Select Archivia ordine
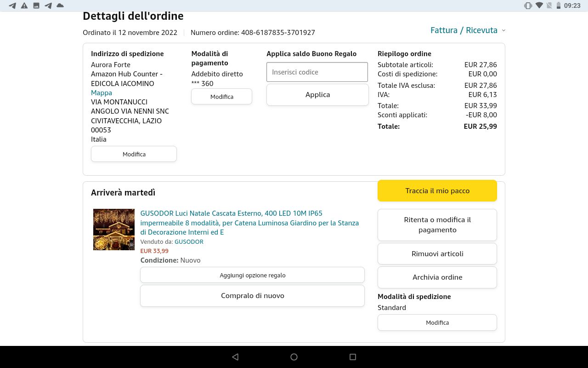The image size is (588, 368). click(437, 277)
